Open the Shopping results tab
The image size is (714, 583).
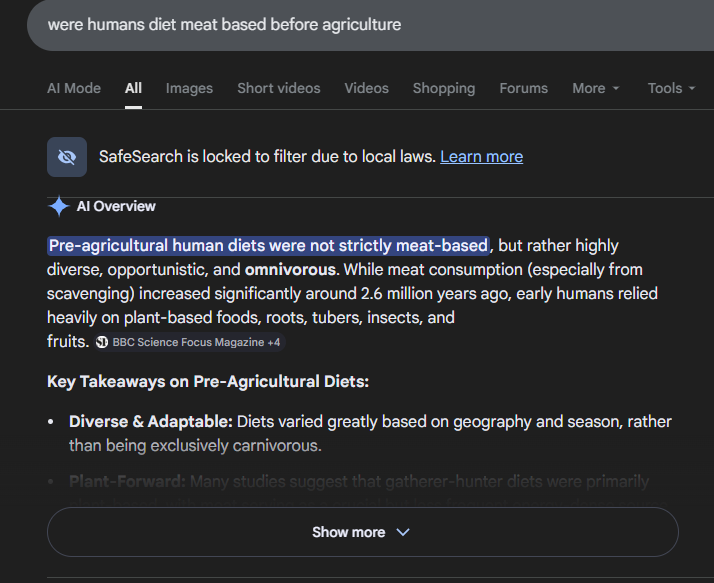tap(443, 88)
